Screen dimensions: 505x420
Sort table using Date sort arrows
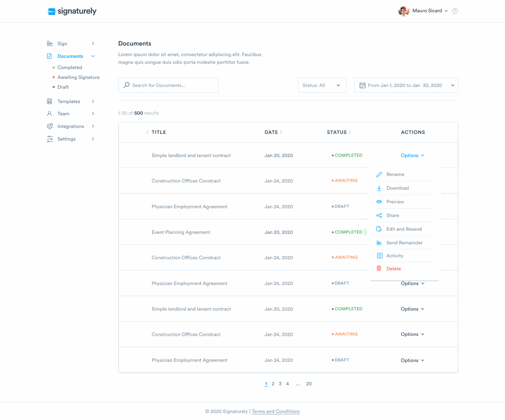click(281, 132)
